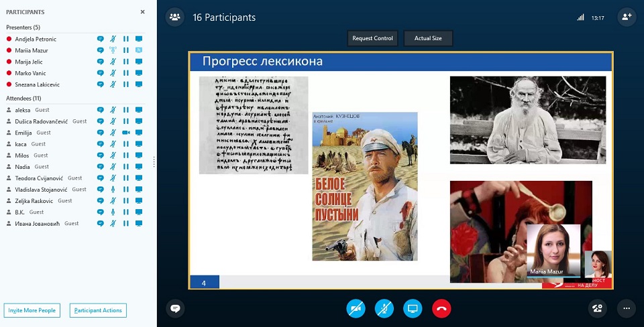Select attendee Ивана Јовановић
Image resolution: width=644 pixels, height=327 pixels.
click(38, 224)
